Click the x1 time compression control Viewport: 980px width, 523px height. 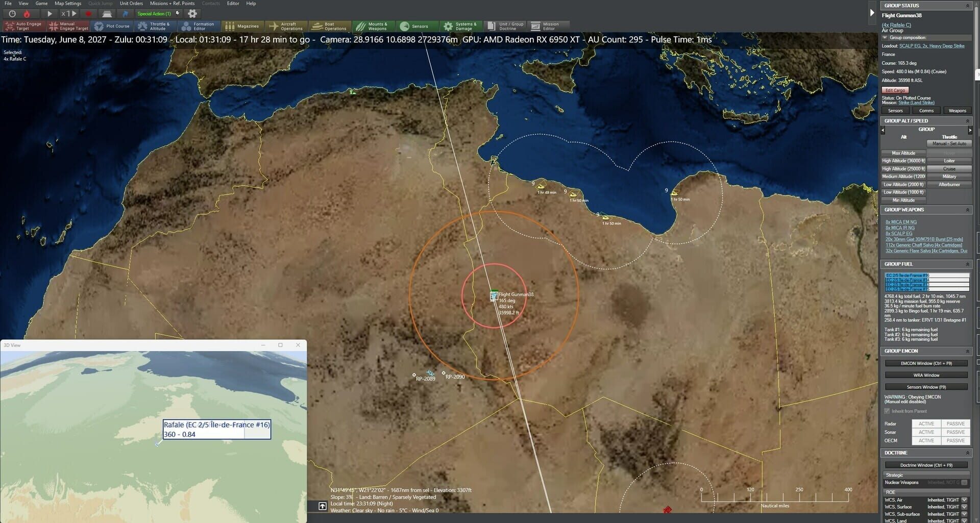tap(65, 14)
